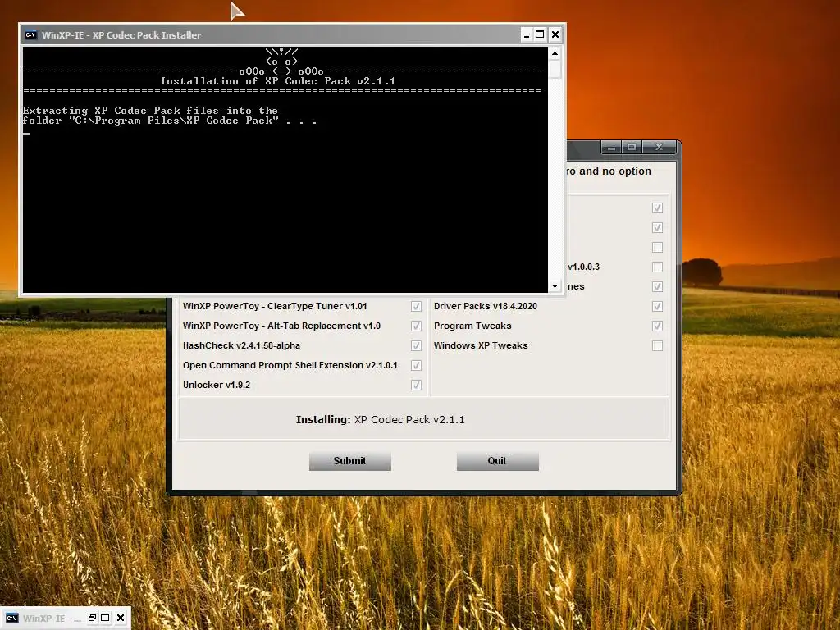Maximize the background installer options window
840x630 pixels.
[632, 147]
